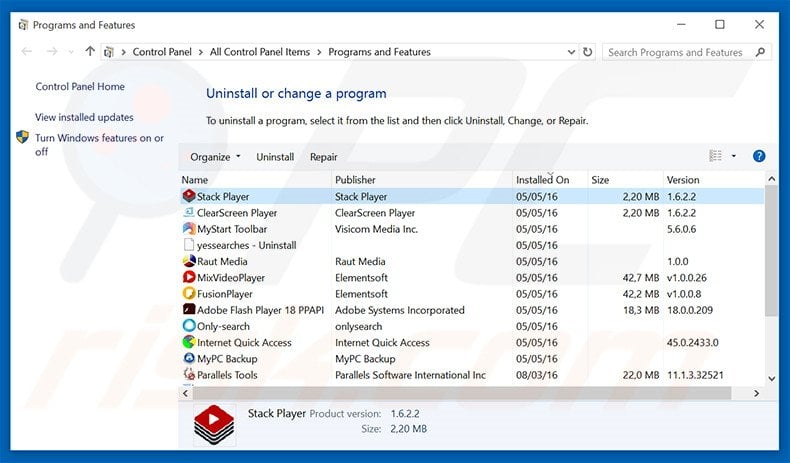Viewport: 790px width, 463px height.
Task: Click the Internet Quick Access icon
Action: tap(189, 342)
